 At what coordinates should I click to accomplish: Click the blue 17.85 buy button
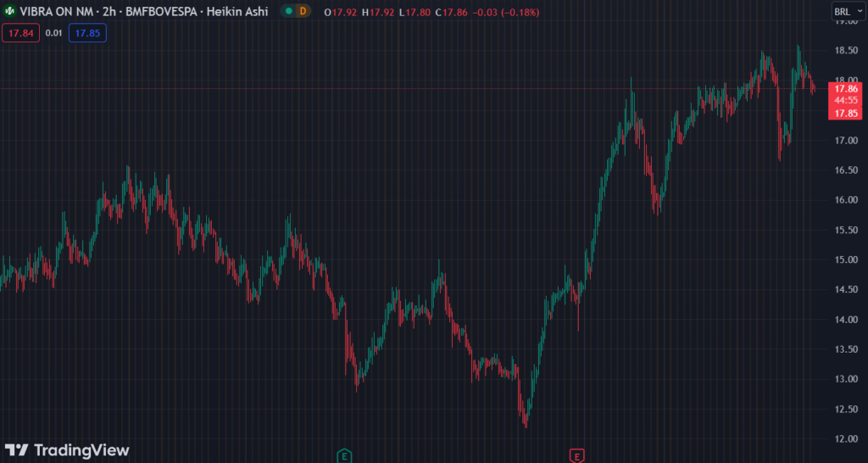tap(87, 33)
